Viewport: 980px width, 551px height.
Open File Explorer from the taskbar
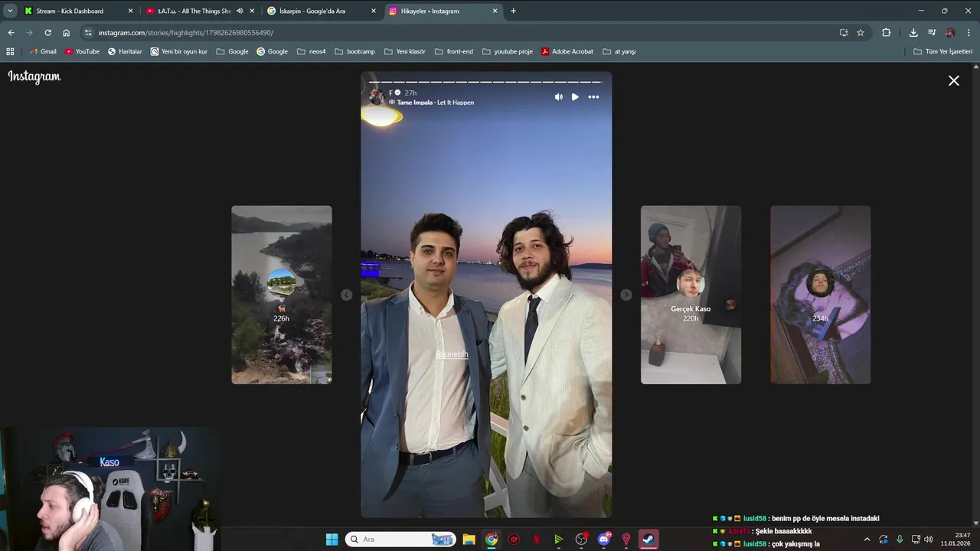coord(469,540)
